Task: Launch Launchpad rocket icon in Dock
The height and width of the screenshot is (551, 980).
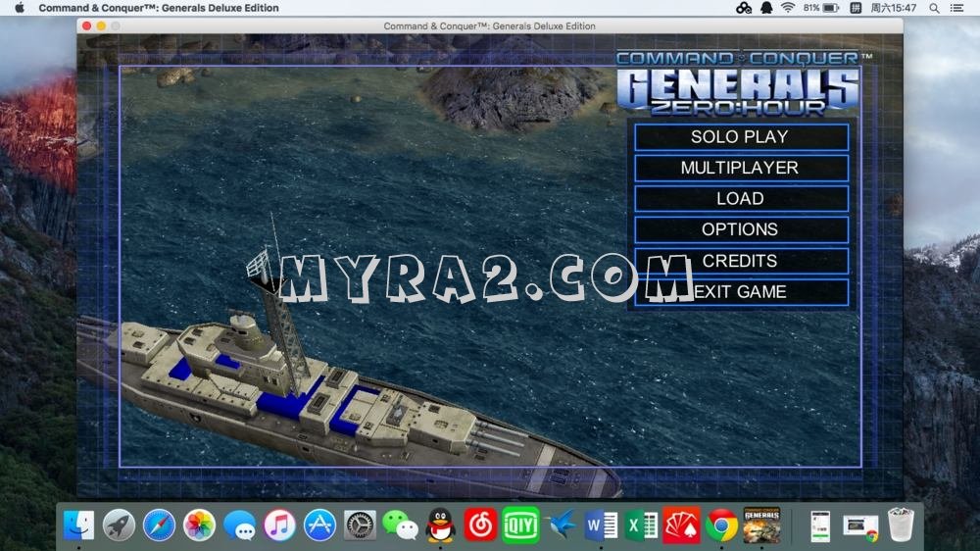Action: [119, 525]
